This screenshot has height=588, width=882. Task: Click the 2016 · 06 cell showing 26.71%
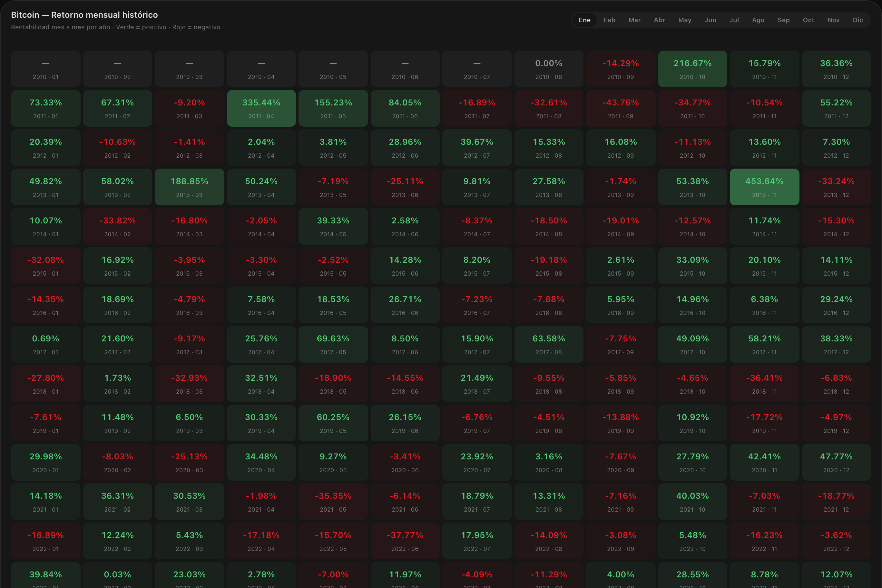405,305
